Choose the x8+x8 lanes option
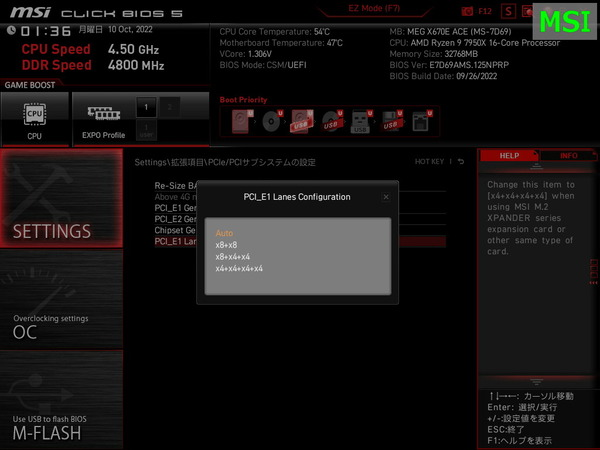This screenshot has height=450, width=600. tap(226, 245)
